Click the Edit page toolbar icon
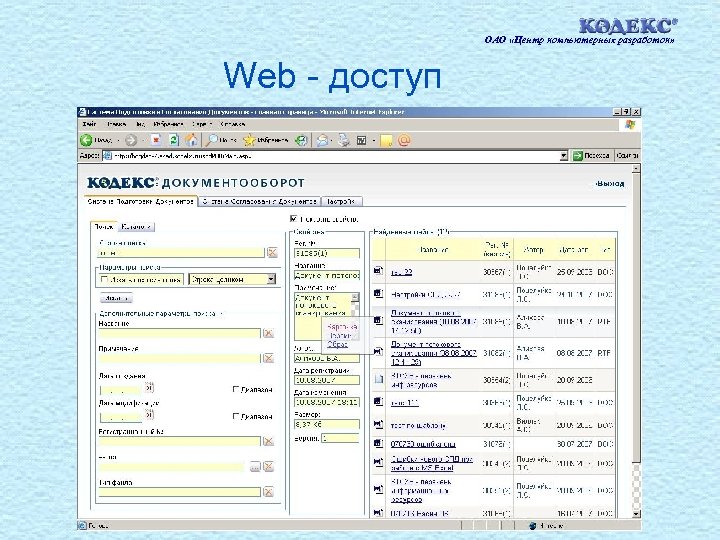Screen dimensions: 720x540 click(x=362, y=141)
